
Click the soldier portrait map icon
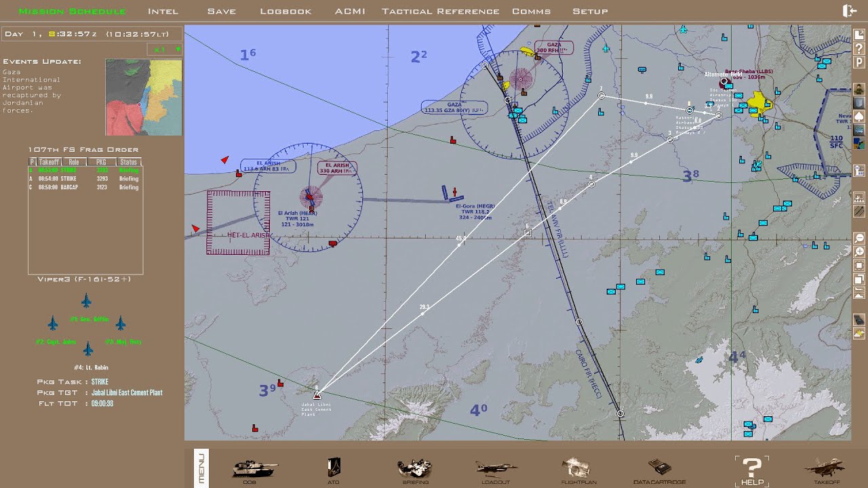tap(859, 89)
